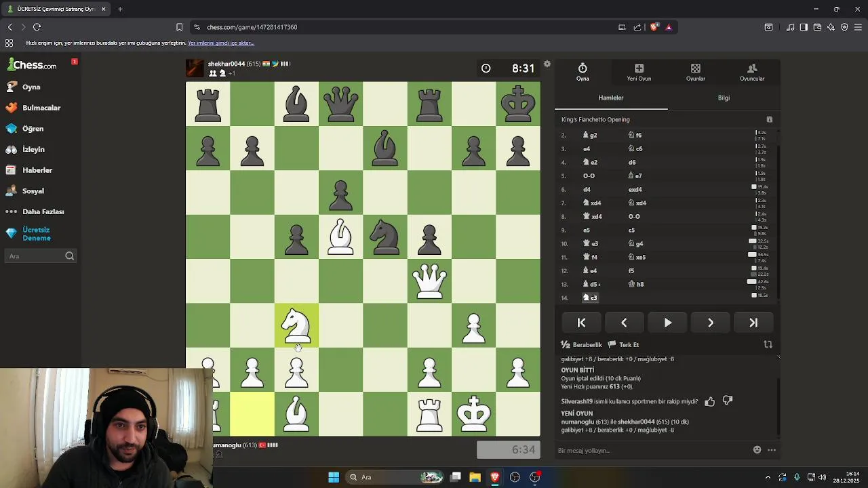Open the board settings gear icon
Viewport: 868px width, 488px height.
click(547, 64)
